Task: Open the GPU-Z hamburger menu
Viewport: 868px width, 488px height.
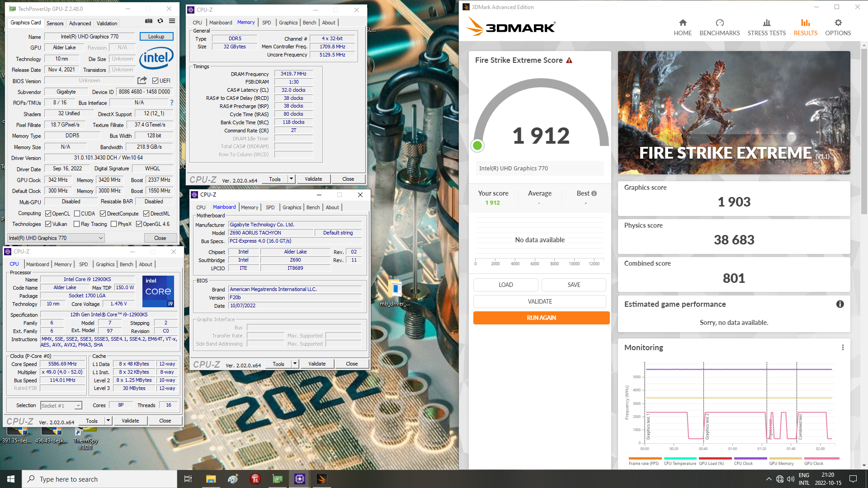Action: click(x=172, y=21)
